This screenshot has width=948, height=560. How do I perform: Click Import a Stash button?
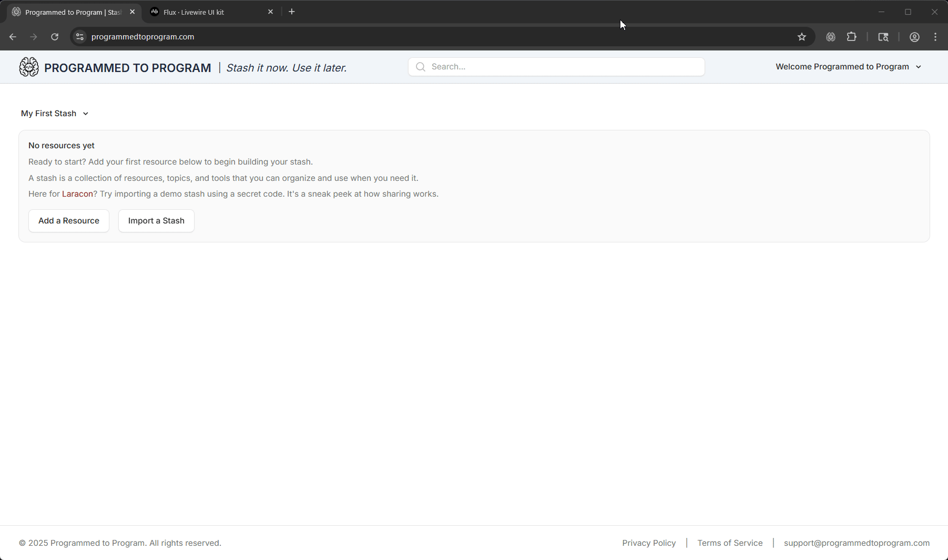[156, 221]
